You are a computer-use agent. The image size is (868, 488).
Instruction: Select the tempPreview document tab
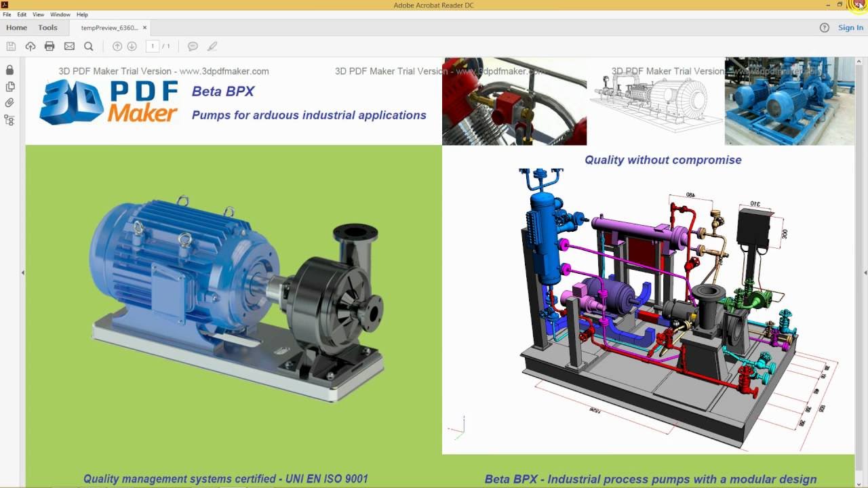109,28
